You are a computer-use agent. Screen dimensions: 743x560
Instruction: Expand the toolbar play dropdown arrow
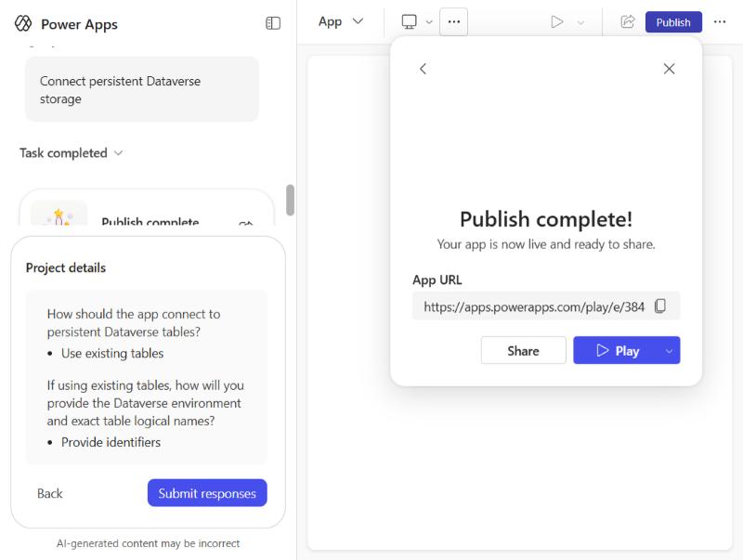tap(581, 22)
